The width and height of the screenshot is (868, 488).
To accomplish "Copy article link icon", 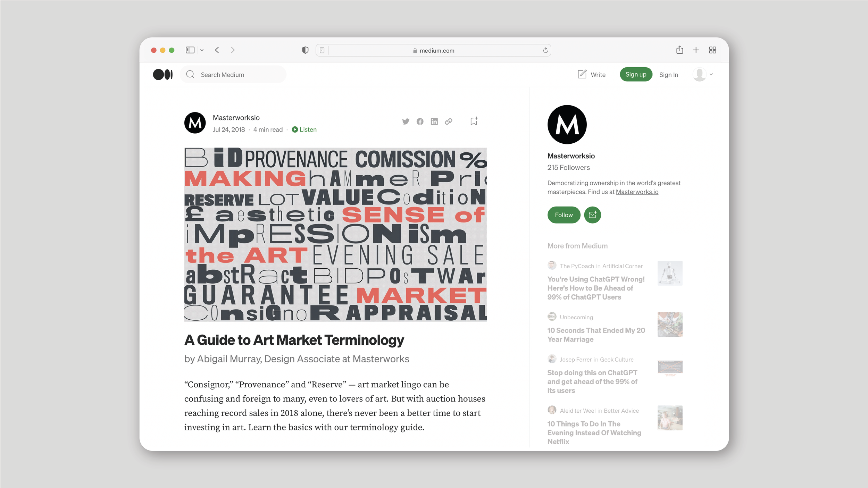I will [x=449, y=121].
